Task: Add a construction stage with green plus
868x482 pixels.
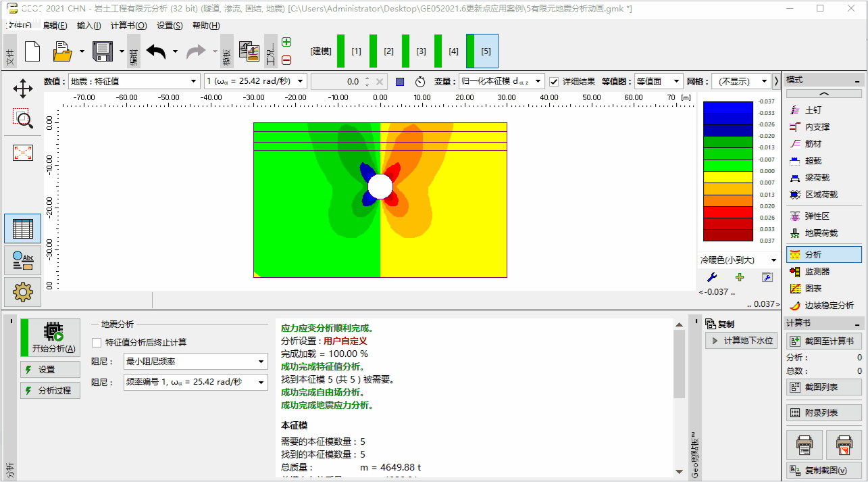Action: tap(286, 42)
